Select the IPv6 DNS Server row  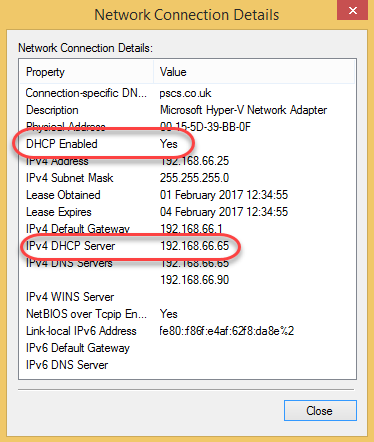(187, 365)
